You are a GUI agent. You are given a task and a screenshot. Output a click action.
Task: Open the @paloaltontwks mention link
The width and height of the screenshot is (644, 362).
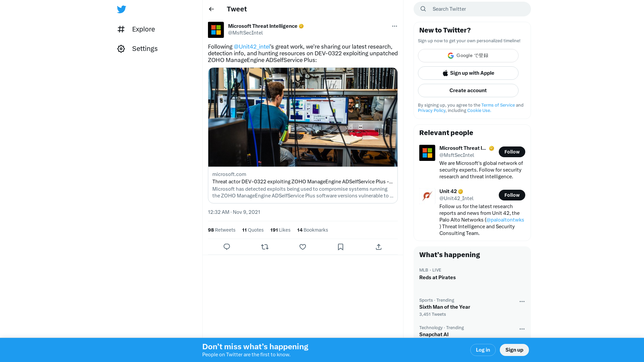(505, 220)
